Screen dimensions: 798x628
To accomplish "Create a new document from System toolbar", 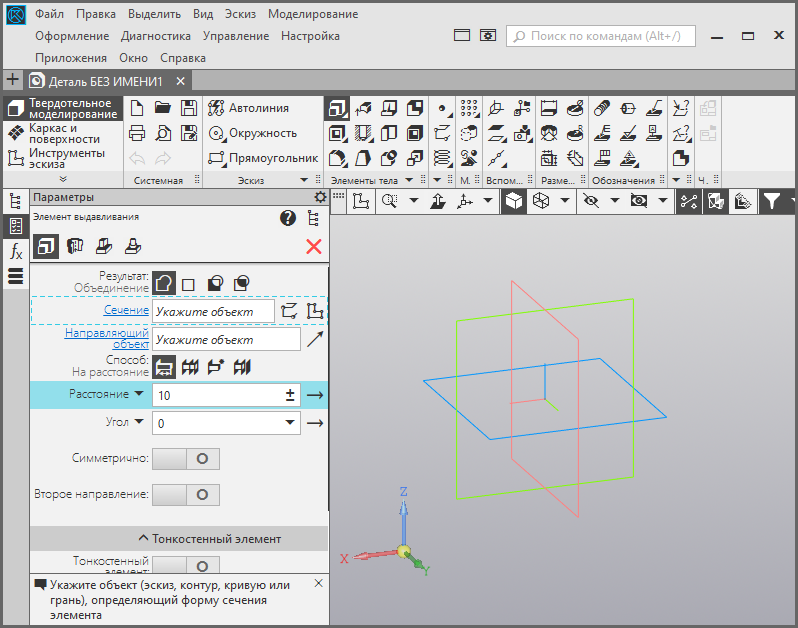I will pos(137,108).
